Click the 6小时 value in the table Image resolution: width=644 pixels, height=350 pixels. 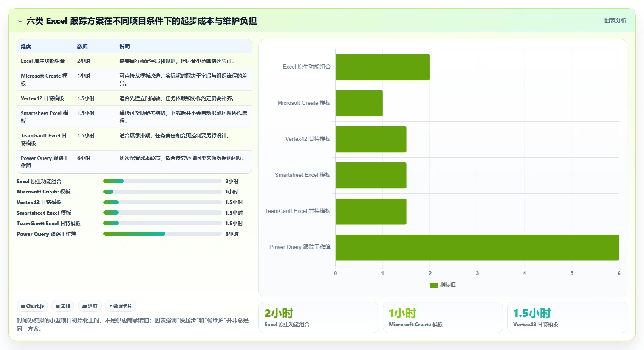coord(84,158)
